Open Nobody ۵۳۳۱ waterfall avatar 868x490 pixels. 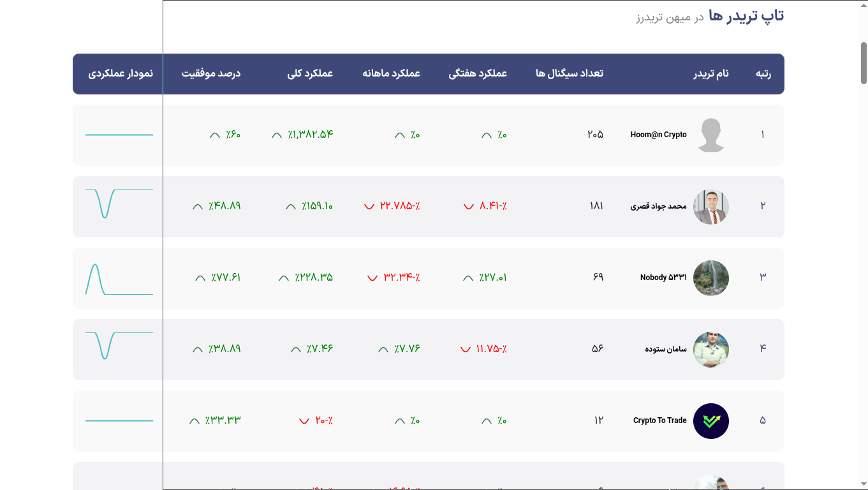pos(711,278)
